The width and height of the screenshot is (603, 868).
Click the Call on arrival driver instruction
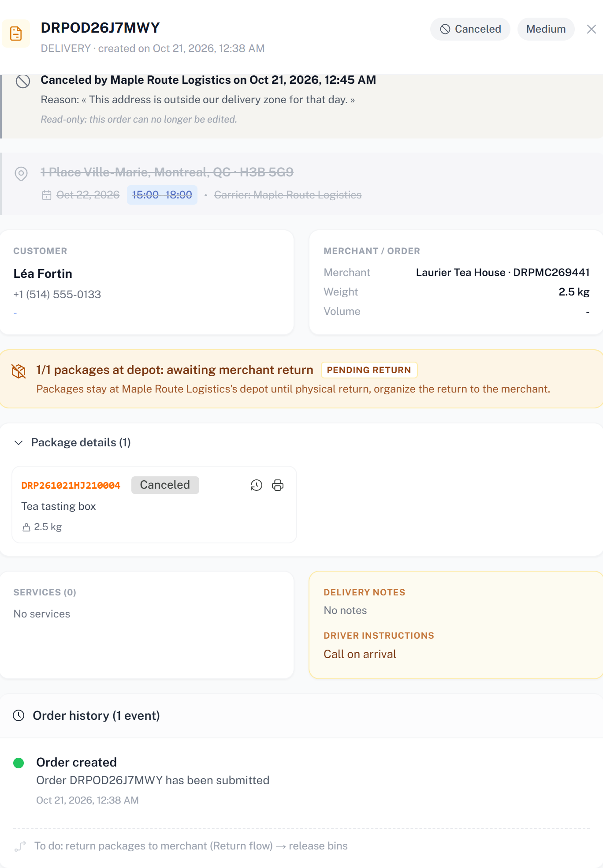tap(360, 654)
